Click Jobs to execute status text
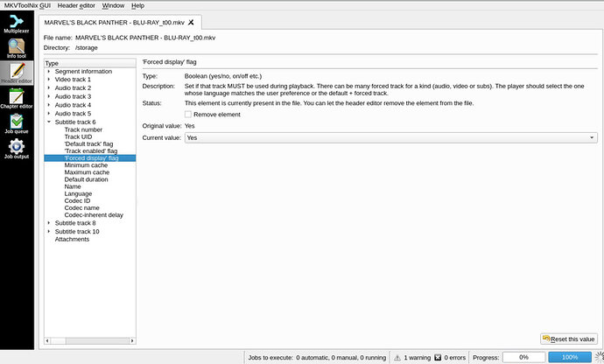The width and height of the screenshot is (604, 364). pyautogui.click(x=317, y=358)
